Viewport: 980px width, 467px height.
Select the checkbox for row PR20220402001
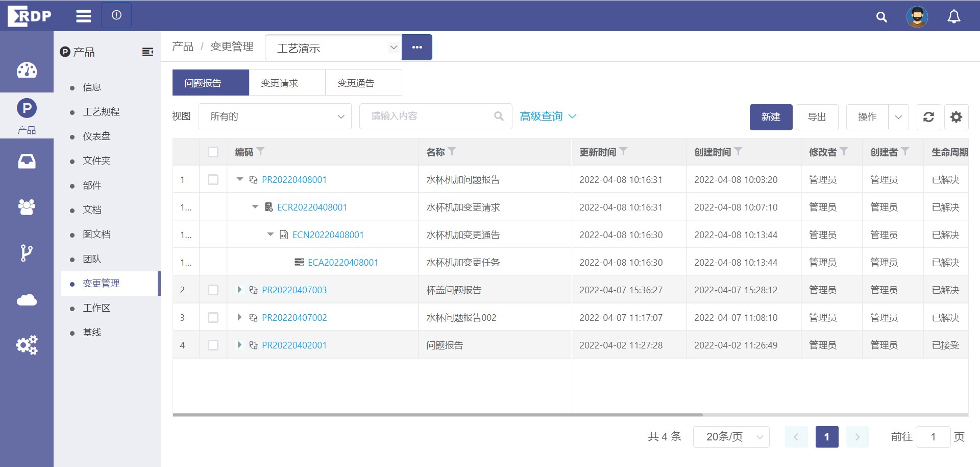coord(213,345)
